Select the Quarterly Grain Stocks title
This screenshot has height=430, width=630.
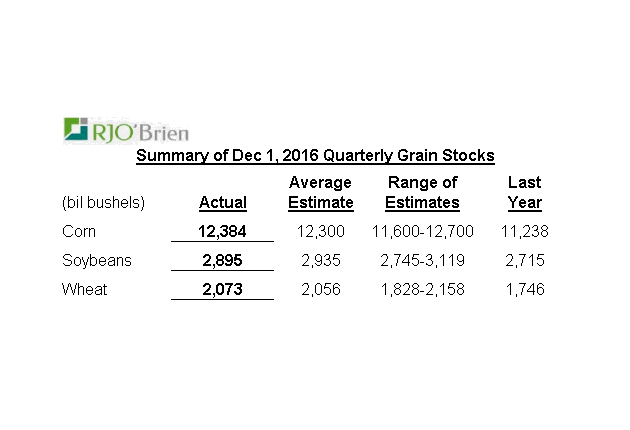[x=315, y=156]
